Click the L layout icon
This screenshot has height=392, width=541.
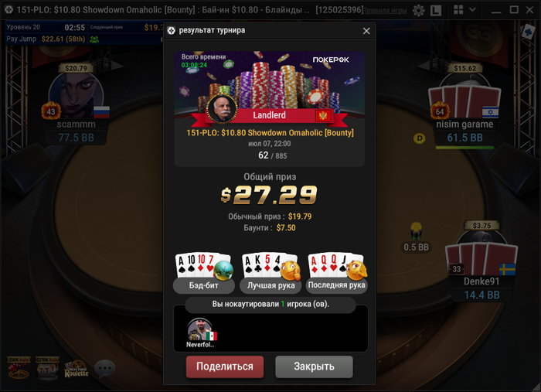click(x=436, y=10)
